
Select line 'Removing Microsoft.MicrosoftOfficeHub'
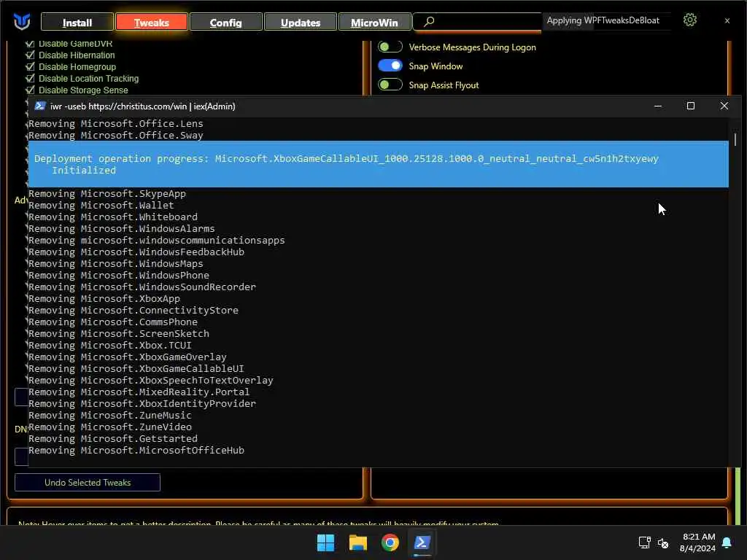(136, 451)
